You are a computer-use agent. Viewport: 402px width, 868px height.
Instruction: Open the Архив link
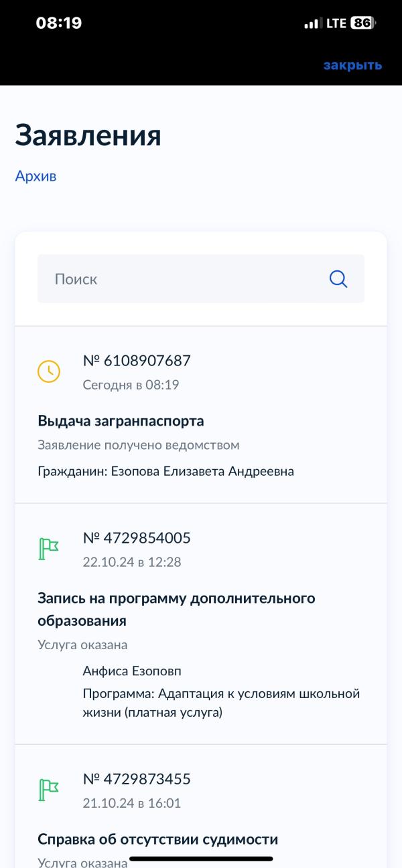point(36,176)
